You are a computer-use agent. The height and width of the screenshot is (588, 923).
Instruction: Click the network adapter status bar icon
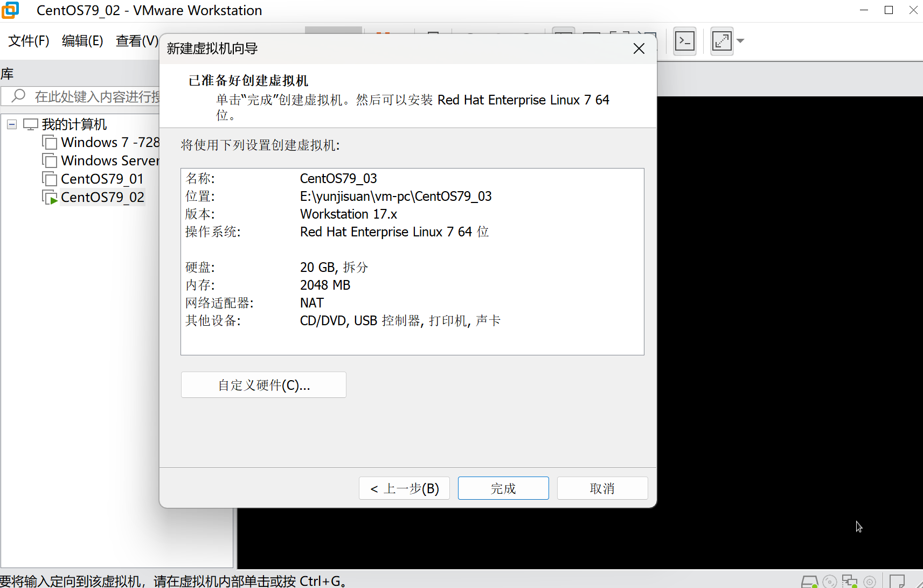[850, 582]
